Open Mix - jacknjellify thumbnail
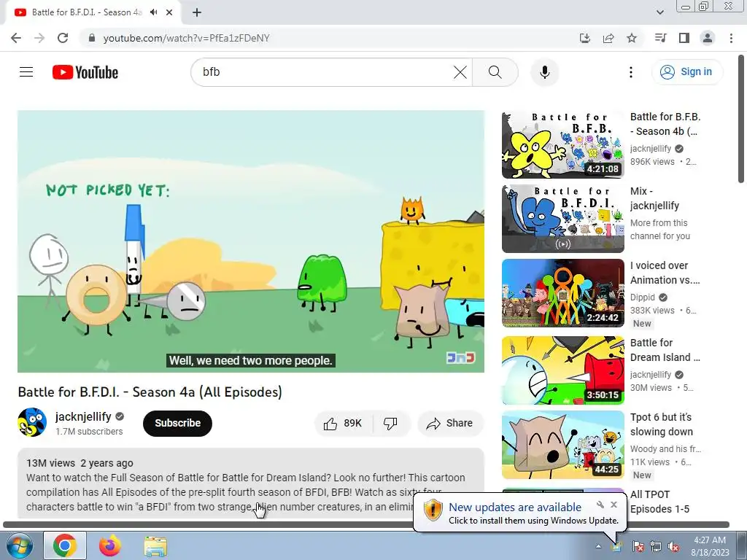This screenshot has width=747, height=560. pyautogui.click(x=562, y=219)
